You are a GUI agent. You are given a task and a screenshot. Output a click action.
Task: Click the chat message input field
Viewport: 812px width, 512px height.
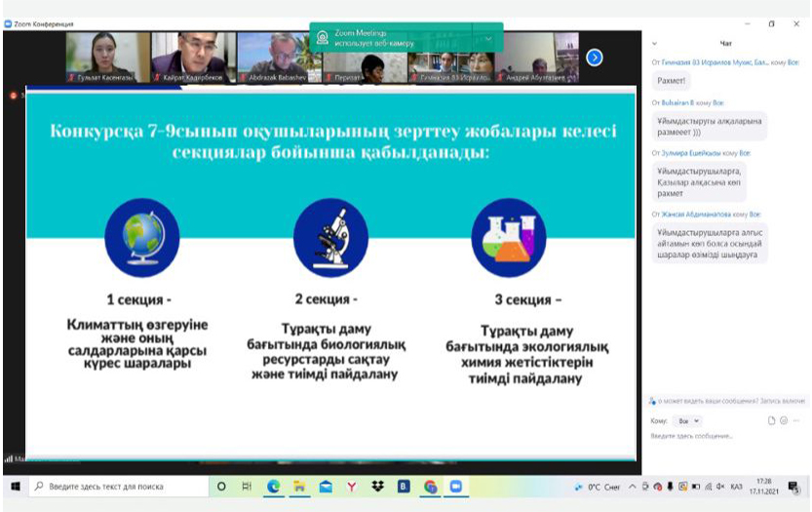click(x=721, y=436)
